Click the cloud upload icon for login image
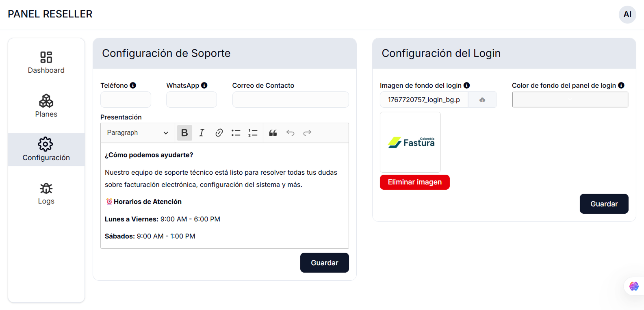Viewport: 644px width, 310px height. pos(482,100)
